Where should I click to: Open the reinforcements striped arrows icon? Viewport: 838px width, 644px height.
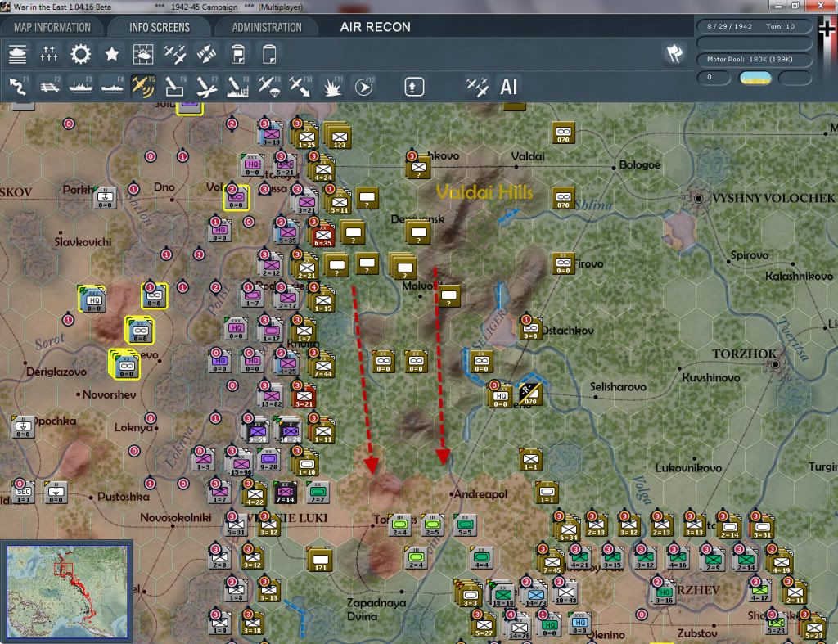click(x=206, y=55)
